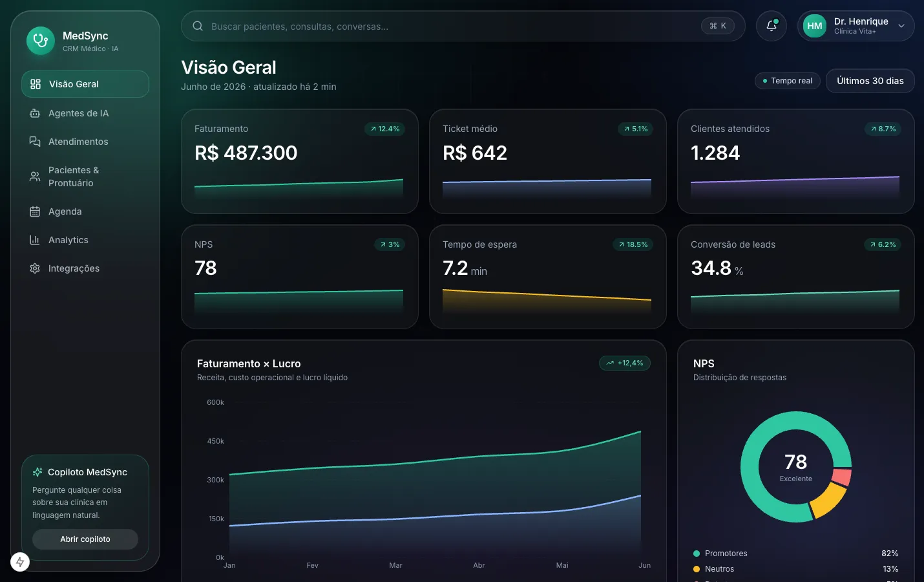Click the Agentes de IA robot icon
924x582 pixels.
tap(35, 113)
